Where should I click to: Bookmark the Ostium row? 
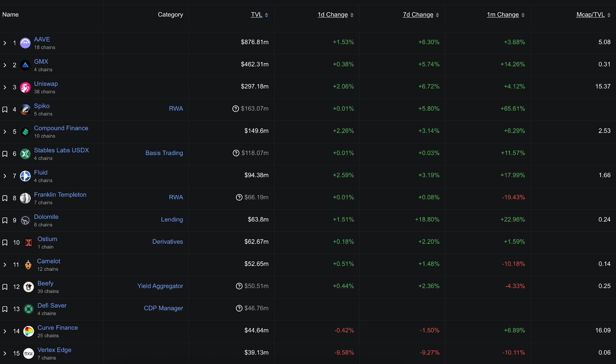[x=5, y=243]
